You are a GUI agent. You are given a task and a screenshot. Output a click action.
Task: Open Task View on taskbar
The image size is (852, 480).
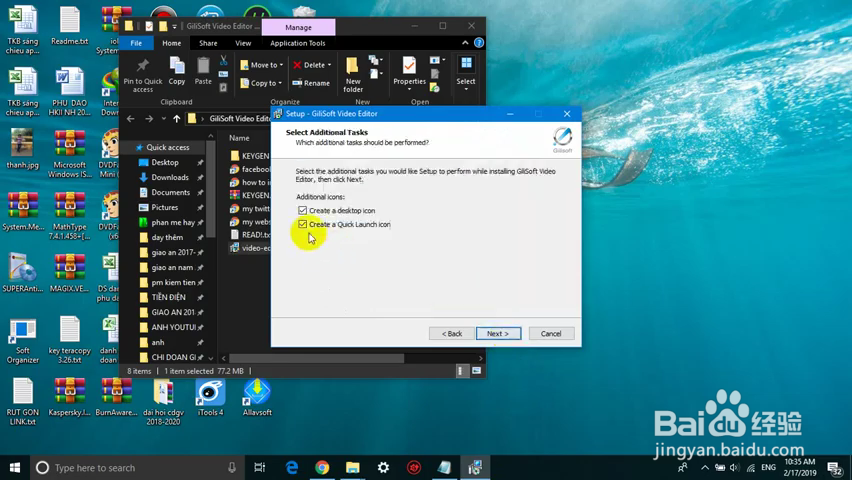[x=260, y=467]
